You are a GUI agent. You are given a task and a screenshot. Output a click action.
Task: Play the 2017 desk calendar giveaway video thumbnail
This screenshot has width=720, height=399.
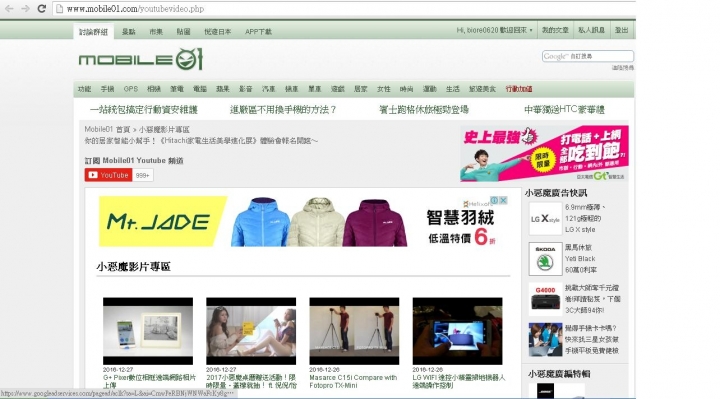point(251,331)
